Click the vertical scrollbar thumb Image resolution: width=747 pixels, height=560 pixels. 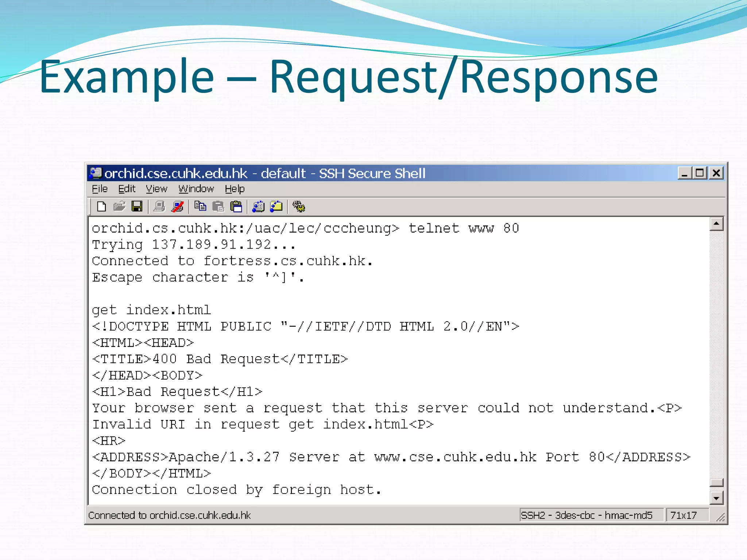tap(716, 483)
